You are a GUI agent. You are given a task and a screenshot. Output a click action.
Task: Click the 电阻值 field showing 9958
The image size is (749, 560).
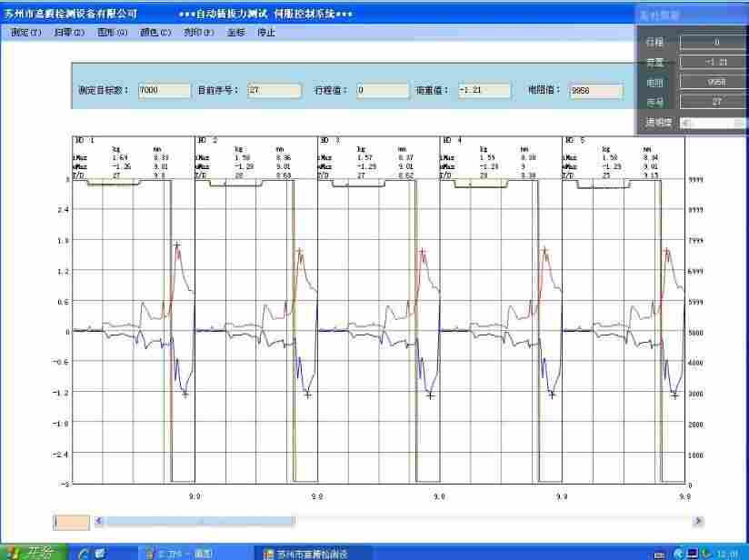coord(595,91)
